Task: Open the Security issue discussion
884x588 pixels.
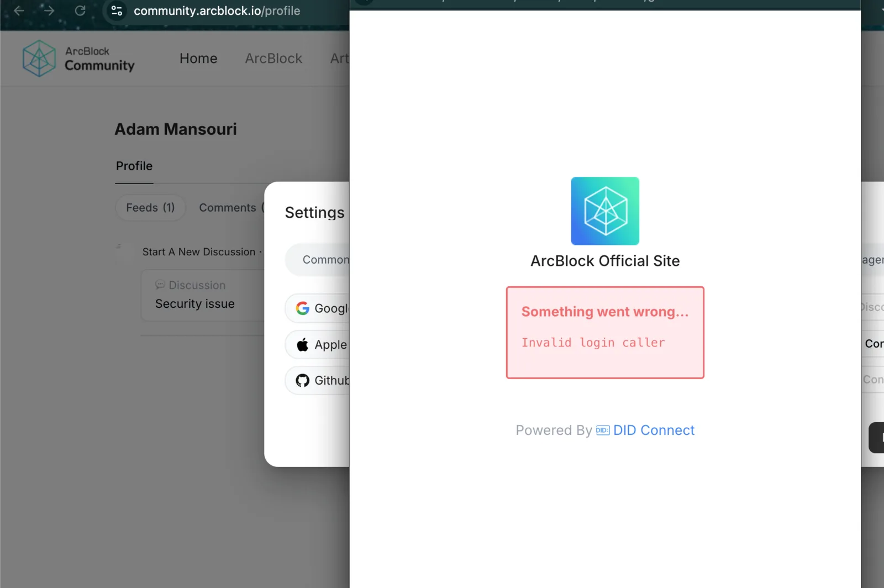Action: 195,304
